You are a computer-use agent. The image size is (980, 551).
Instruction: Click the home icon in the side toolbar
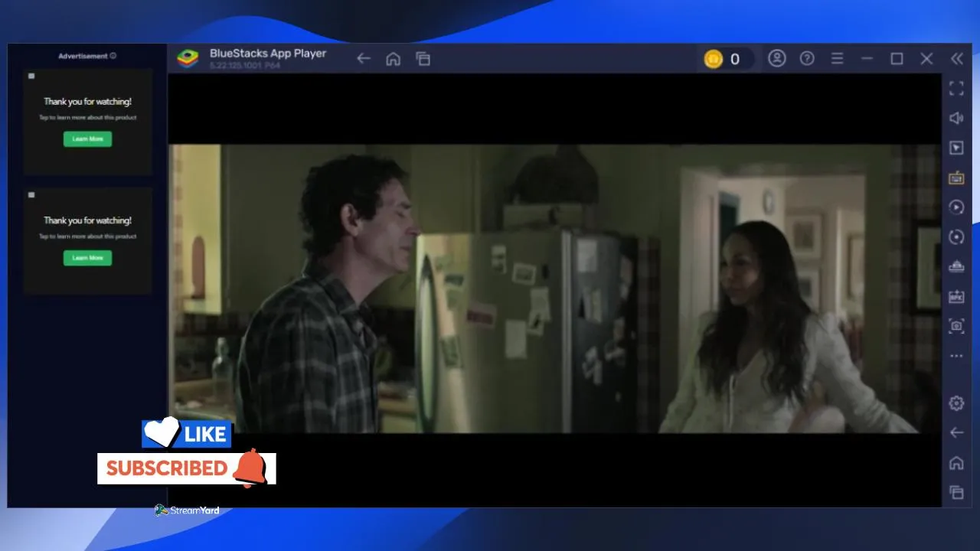pyautogui.click(x=956, y=463)
